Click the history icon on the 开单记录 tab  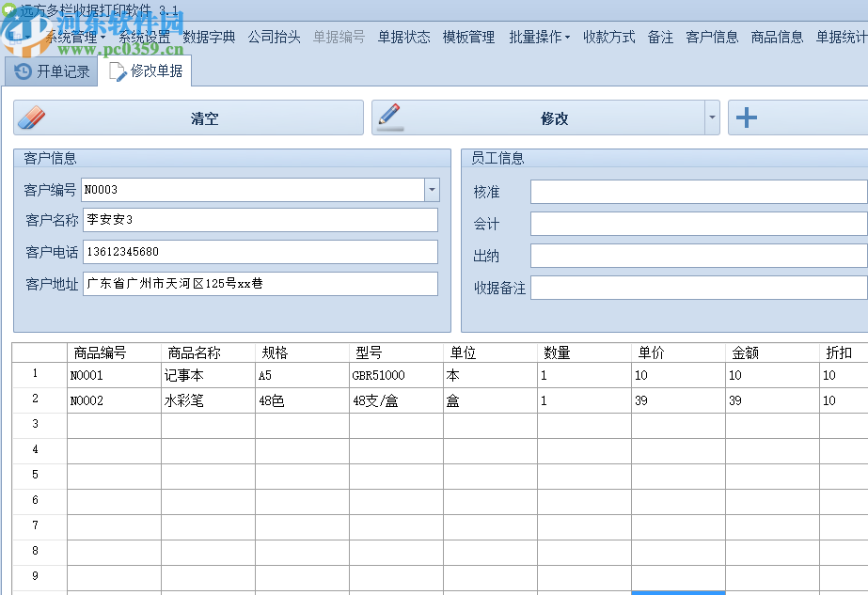(21, 70)
